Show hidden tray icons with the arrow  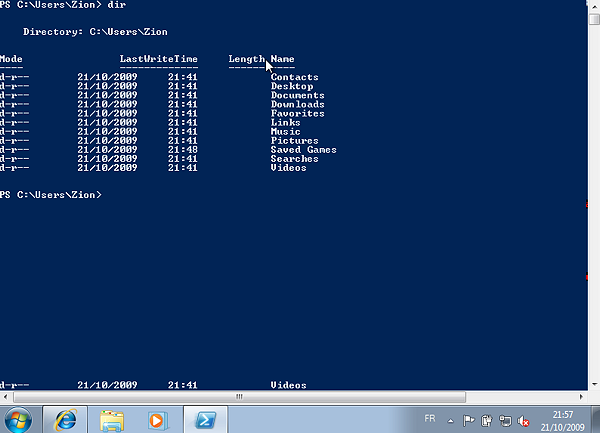coord(451,421)
